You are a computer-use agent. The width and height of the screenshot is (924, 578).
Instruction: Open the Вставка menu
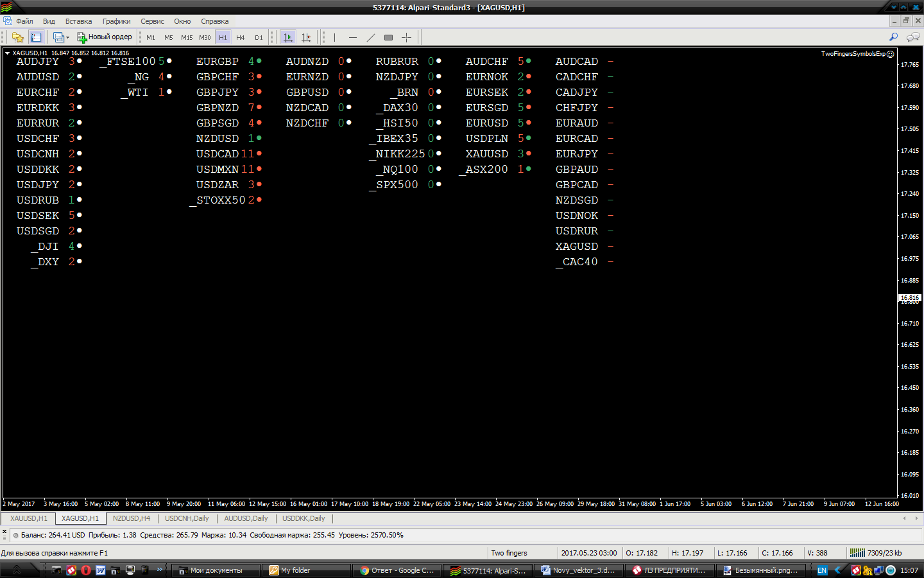pos(78,21)
